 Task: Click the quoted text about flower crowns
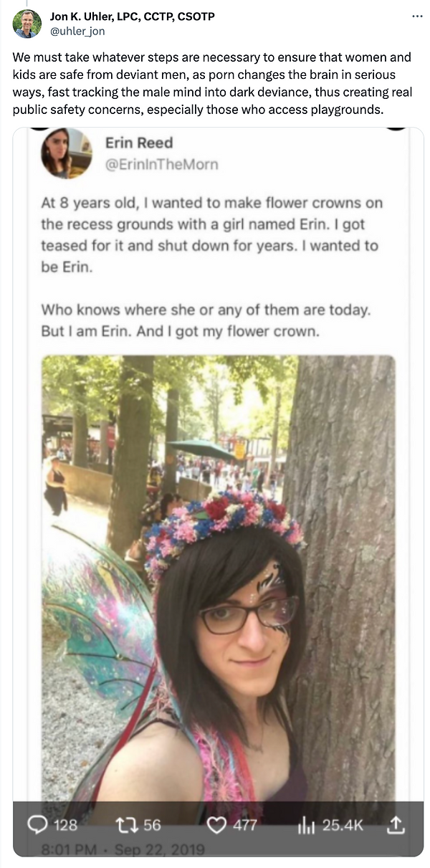(x=212, y=267)
